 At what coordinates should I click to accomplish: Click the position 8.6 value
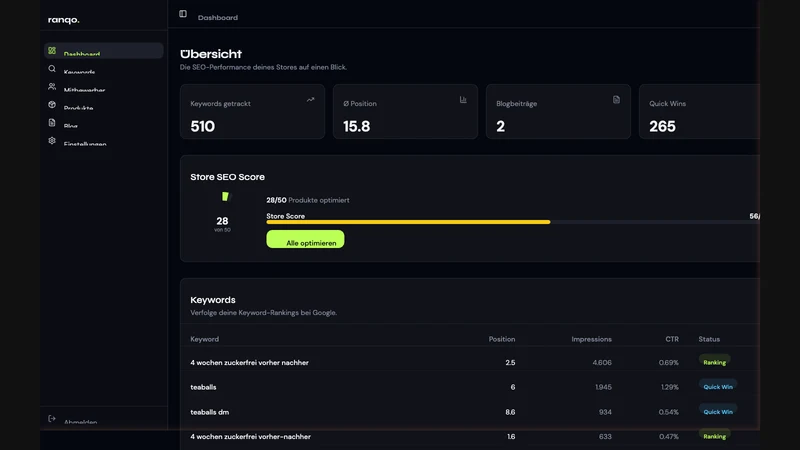(510, 412)
